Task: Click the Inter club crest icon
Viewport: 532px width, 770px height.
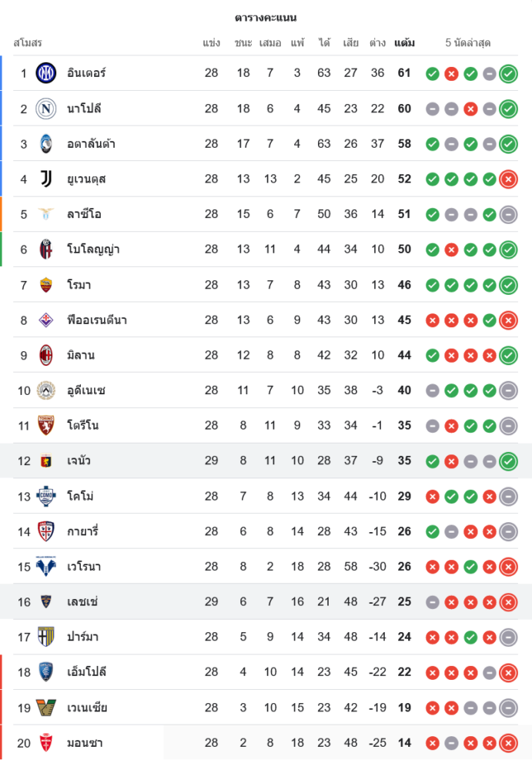Action: click(x=46, y=73)
